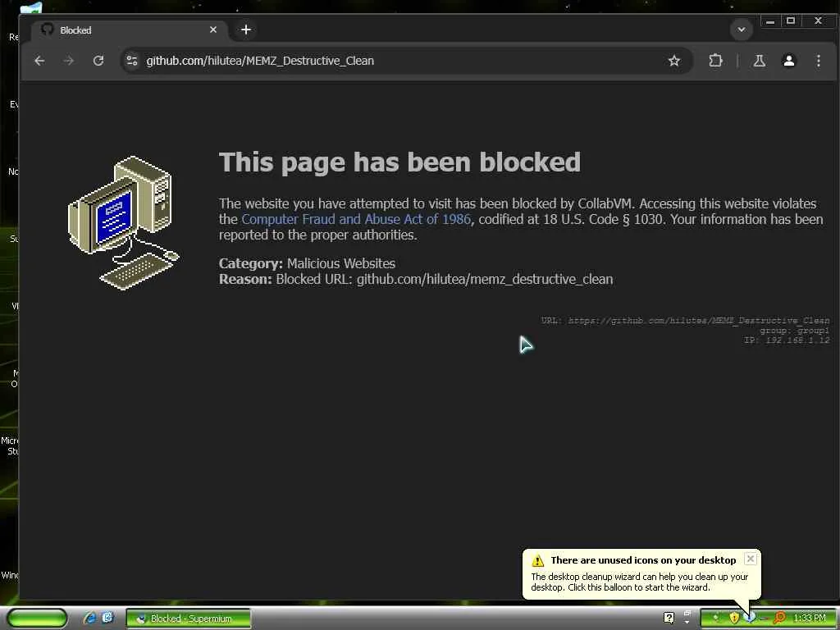The image size is (840, 630).
Task: Select Blocked - Supermium taskbar button
Action: (189, 619)
